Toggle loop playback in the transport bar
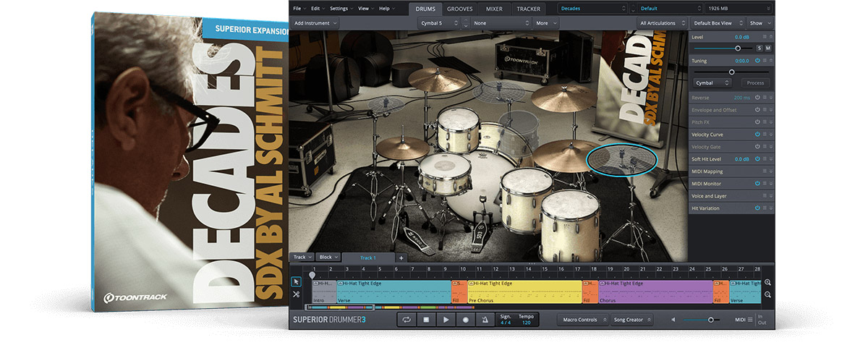 pyautogui.click(x=407, y=320)
